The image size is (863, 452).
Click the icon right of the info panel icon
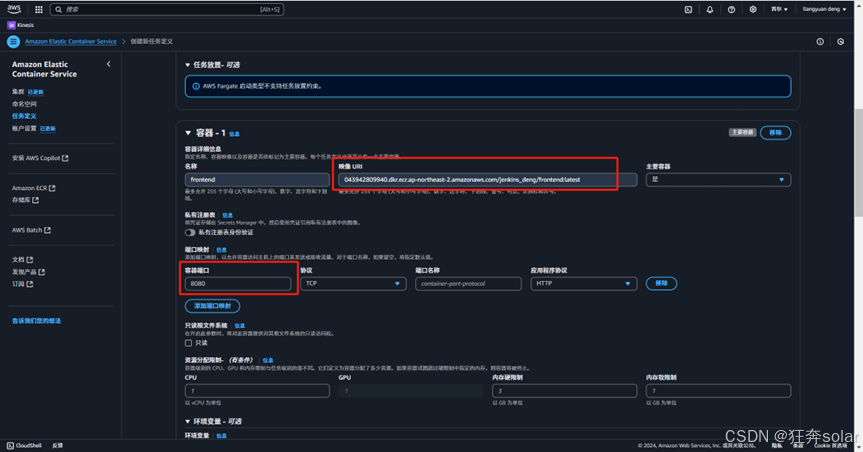(840, 41)
